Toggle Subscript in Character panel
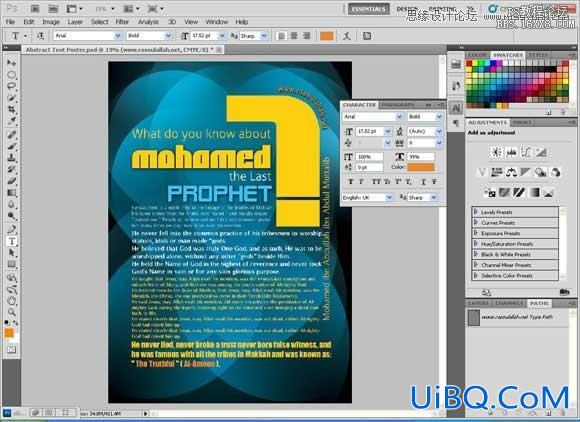The height and width of the screenshot is (422, 580). 408,182
